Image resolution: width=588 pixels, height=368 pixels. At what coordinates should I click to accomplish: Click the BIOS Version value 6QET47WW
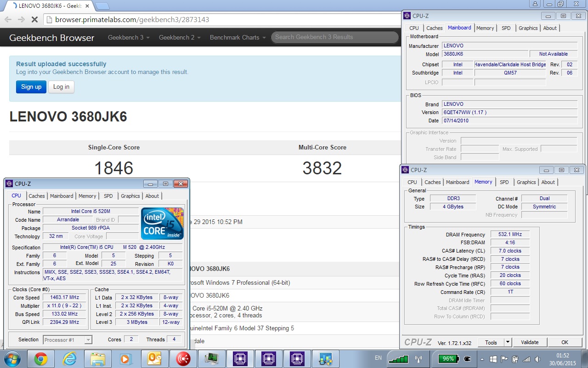tap(510, 112)
